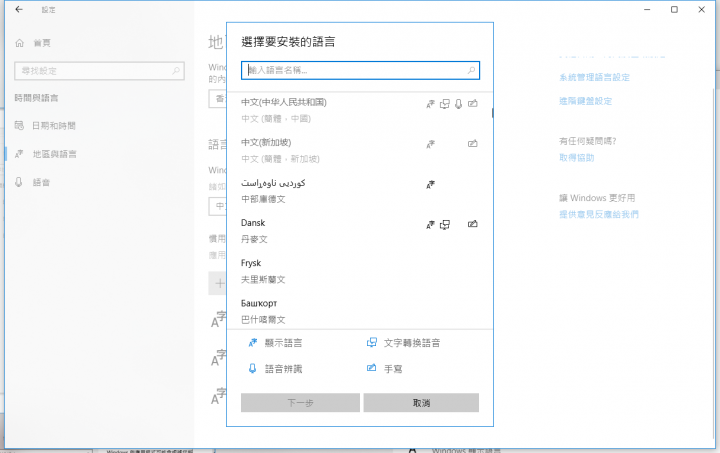Click speech recognition icon for 中文(中华人民共和国)
Screen dimensions: 720x453
458,104
